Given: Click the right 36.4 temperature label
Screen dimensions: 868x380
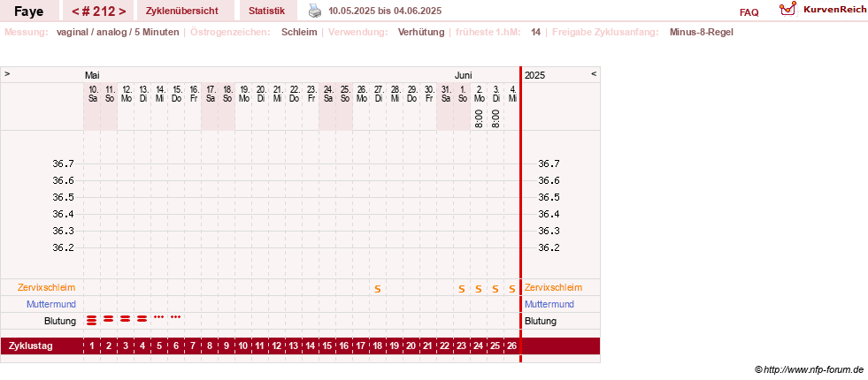Looking at the screenshot, I should click(x=549, y=214).
